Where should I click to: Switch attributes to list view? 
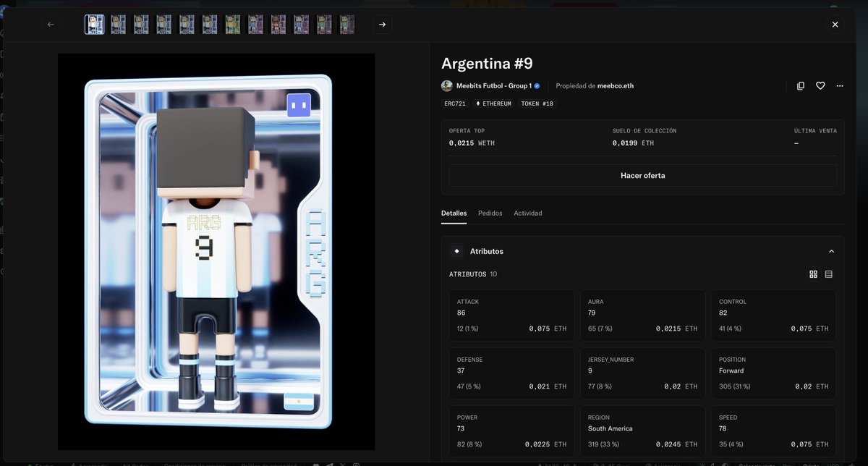829,274
